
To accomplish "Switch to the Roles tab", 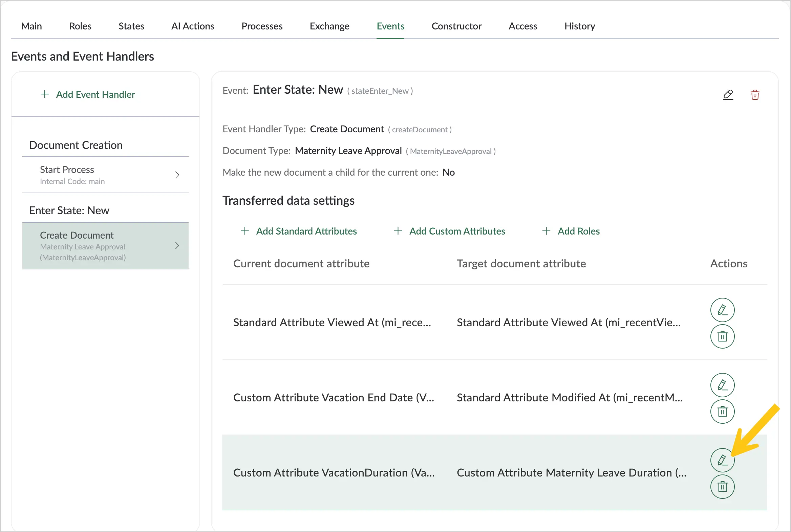I will [x=81, y=26].
